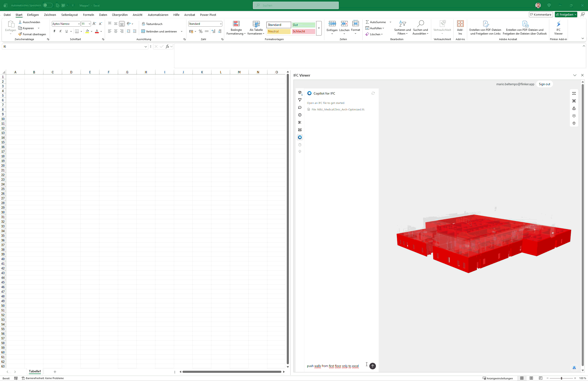Viewport: 588px width, 381px height.
Task: Toggle Automatisches Speichern switch
Action: tap(47, 5)
